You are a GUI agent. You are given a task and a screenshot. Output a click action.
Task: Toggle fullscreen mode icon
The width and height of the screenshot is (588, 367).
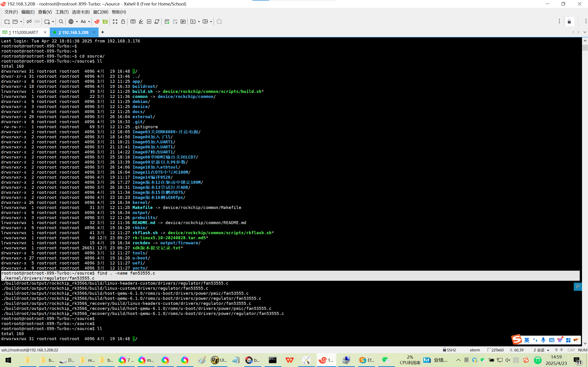(115, 22)
